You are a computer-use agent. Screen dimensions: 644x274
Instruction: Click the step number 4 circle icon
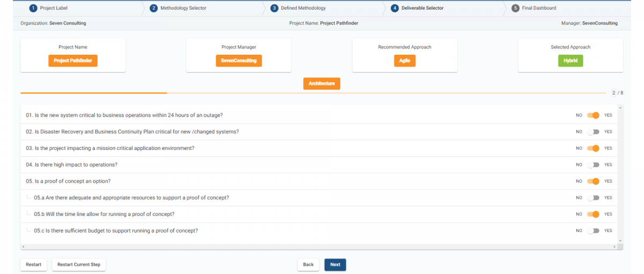coord(394,8)
